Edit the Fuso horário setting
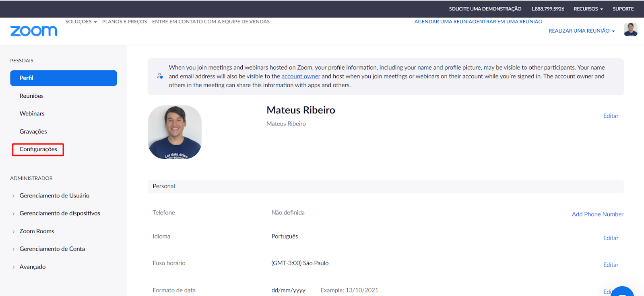 tap(611, 265)
